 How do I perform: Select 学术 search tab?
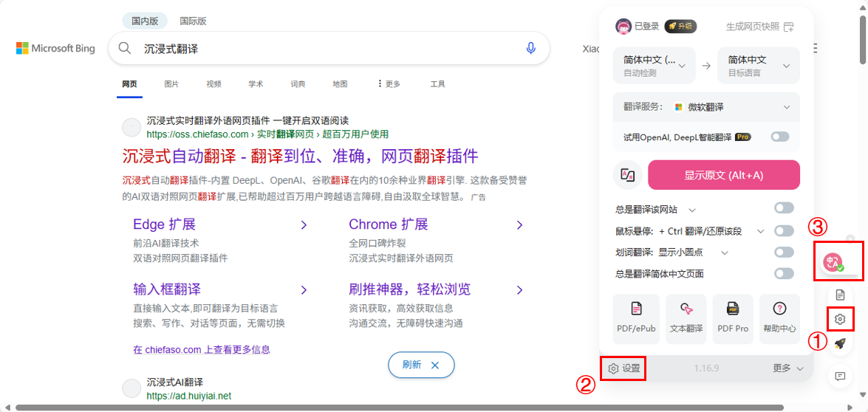click(x=256, y=84)
